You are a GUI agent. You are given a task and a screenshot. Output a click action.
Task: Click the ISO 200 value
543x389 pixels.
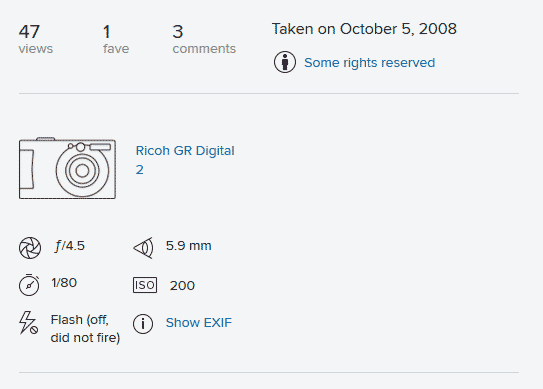click(x=182, y=285)
